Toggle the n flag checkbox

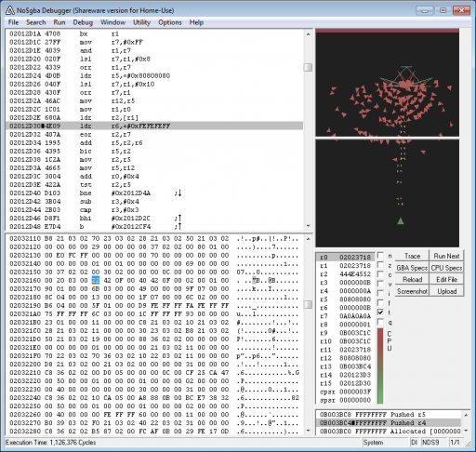(x=380, y=256)
